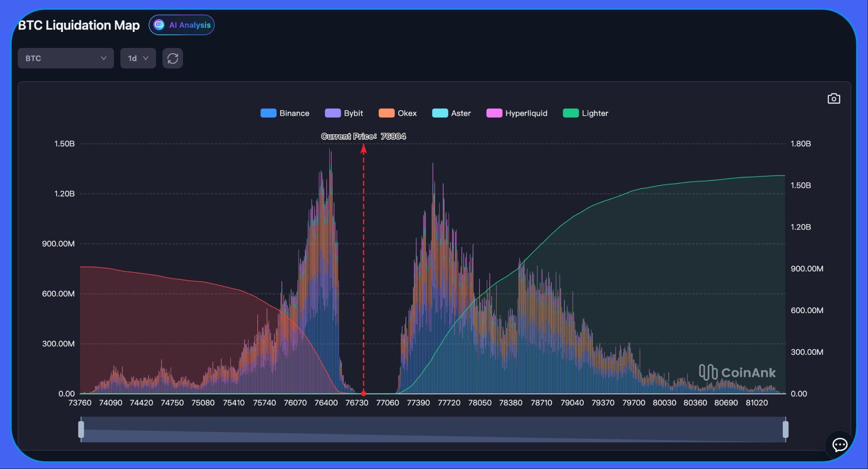The image size is (868, 469).
Task: Click x-axis label 79040
Action: point(572,403)
